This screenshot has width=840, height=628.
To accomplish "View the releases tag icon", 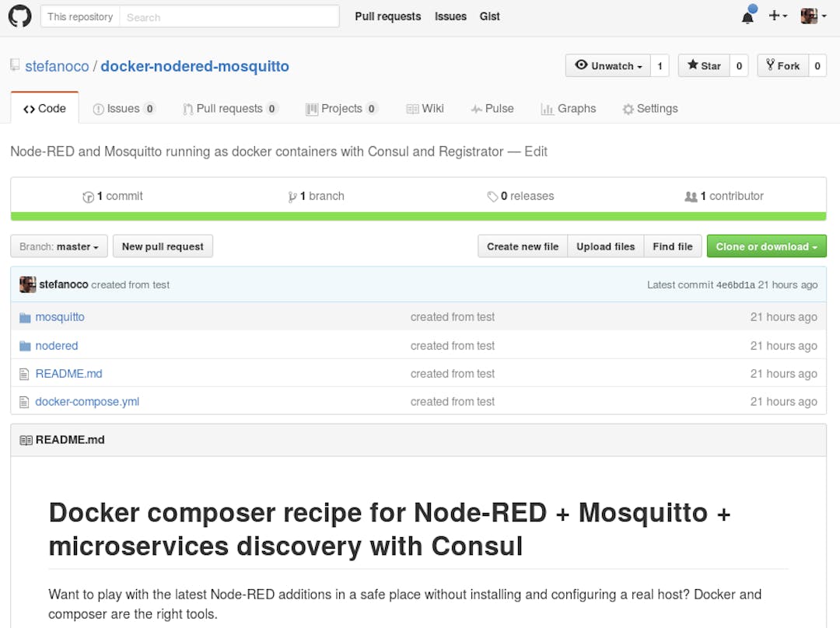I will point(494,196).
